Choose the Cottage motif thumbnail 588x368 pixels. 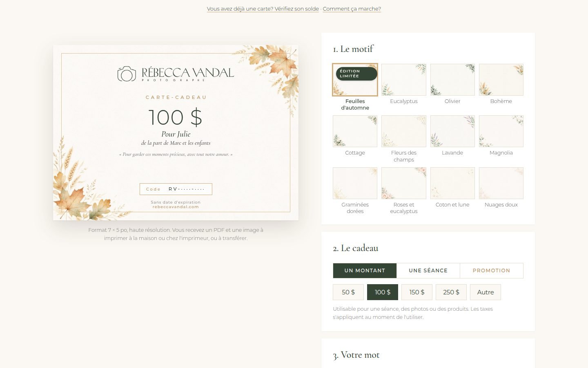pos(355,131)
